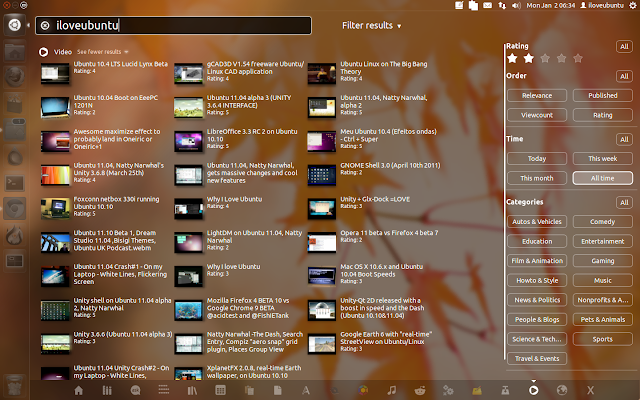This screenshot has height=400, width=640.
Task: Open the Home Folder launcher icon
Action: (15, 51)
